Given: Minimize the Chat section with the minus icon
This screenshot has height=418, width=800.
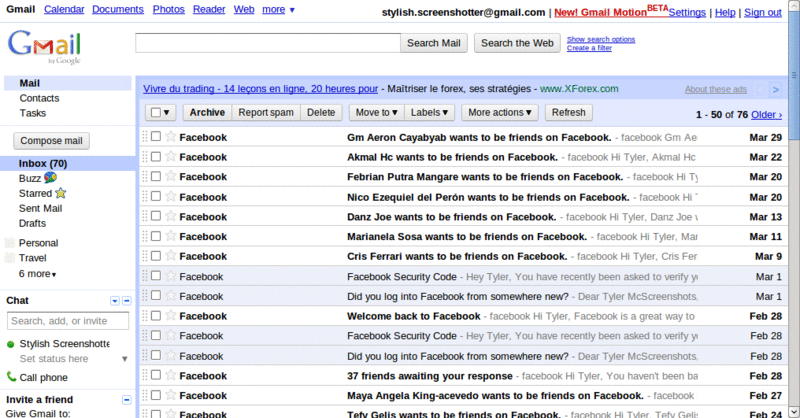Looking at the screenshot, I should 127,301.
